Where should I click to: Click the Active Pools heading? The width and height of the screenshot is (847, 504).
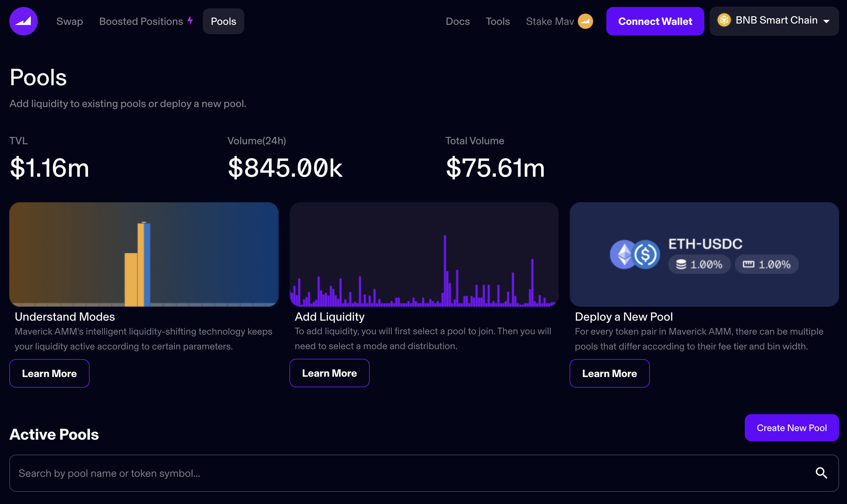pyautogui.click(x=54, y=434)
